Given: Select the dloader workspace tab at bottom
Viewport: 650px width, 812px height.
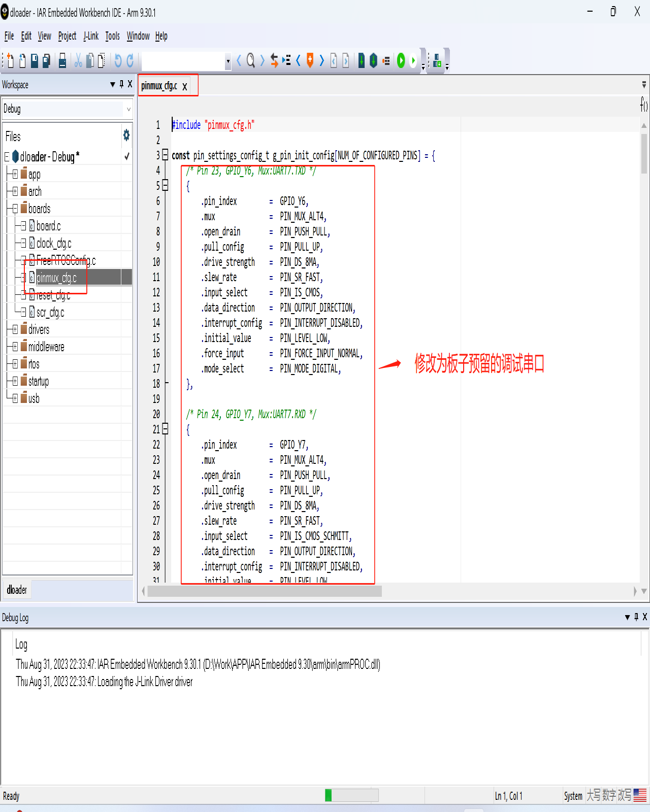Looking at the screenshot, I should (x=17, y=590).
